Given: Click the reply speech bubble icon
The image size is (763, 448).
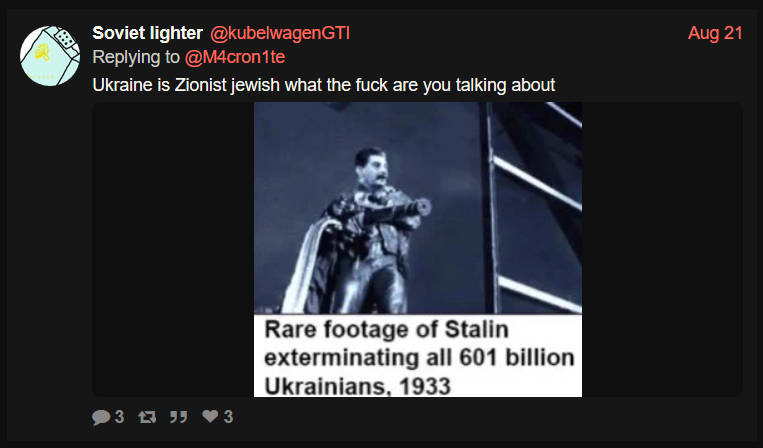Looking at the screenshot, I should (x=101, y=417).
